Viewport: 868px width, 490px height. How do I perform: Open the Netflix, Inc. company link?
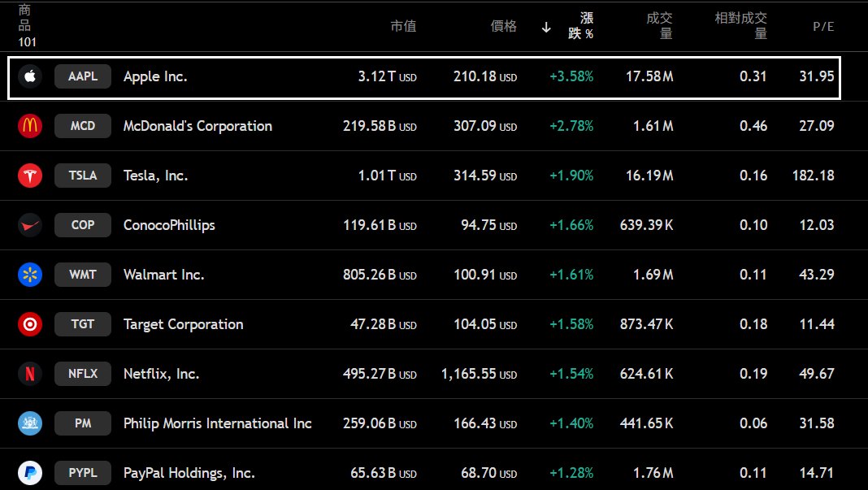click(161, 374)
